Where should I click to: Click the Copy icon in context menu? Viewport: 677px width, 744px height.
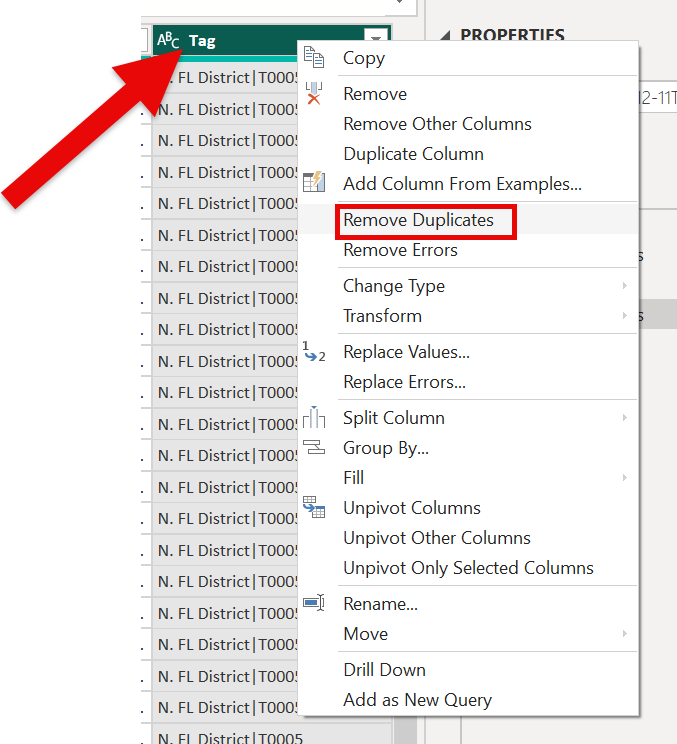coord(314,57)
